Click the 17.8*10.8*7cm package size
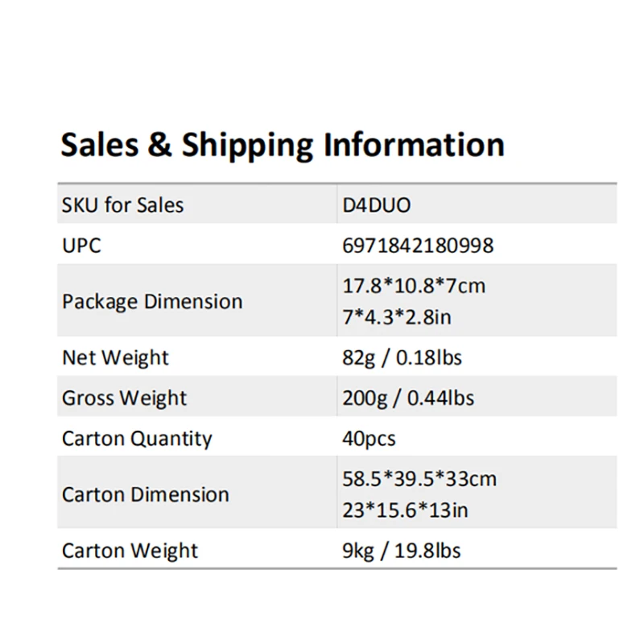The image size is (644, 644). coord(414,287)
